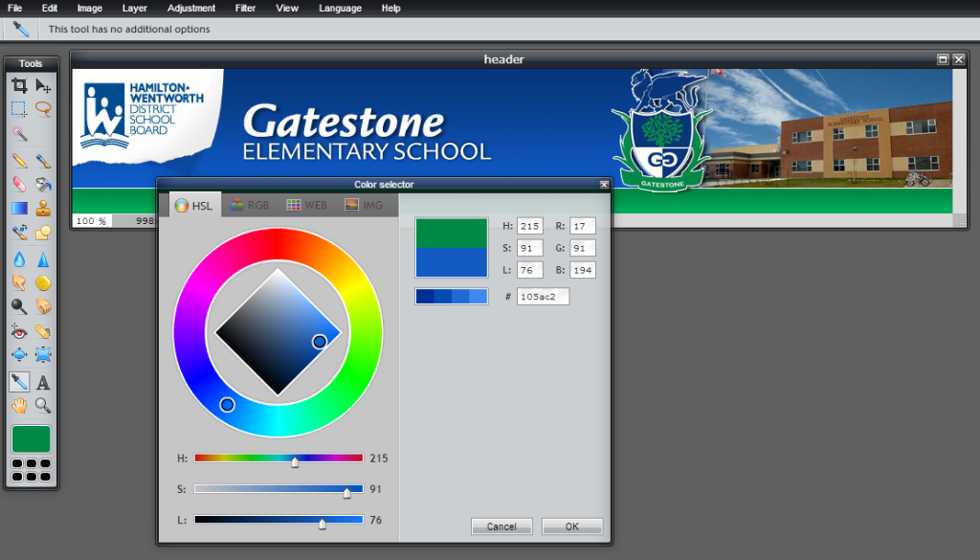Screen dimensions: 980x560
Task: Click the hex color input field
Action: pos(543,297)
